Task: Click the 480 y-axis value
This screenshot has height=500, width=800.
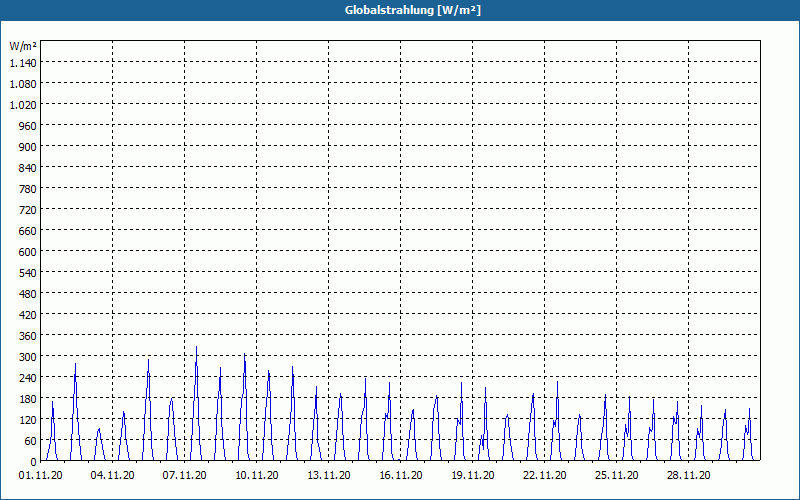Action: pyautogui.click(x=28, y=293)
